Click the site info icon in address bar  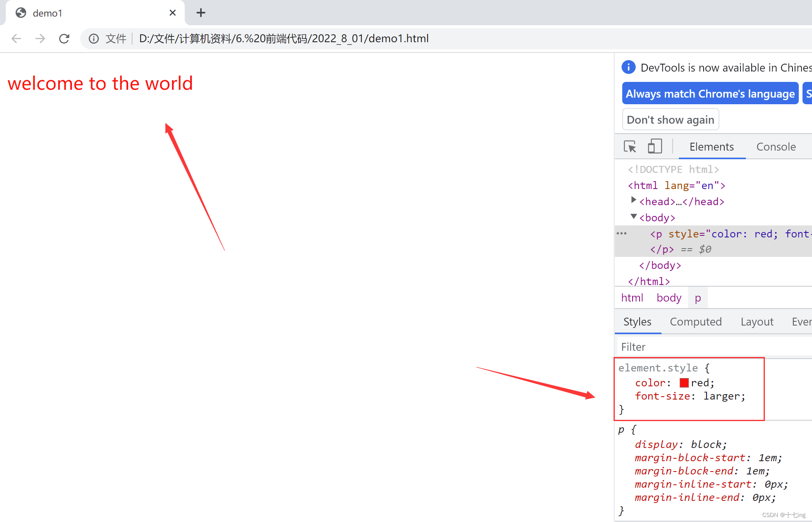pos(94,38)
